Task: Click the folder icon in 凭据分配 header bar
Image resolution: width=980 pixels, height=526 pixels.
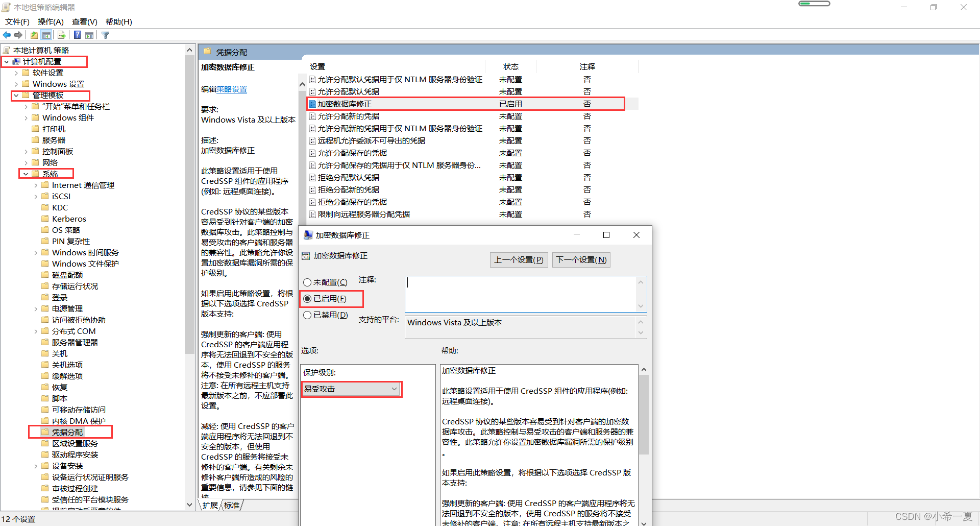Action: point(207,52)
